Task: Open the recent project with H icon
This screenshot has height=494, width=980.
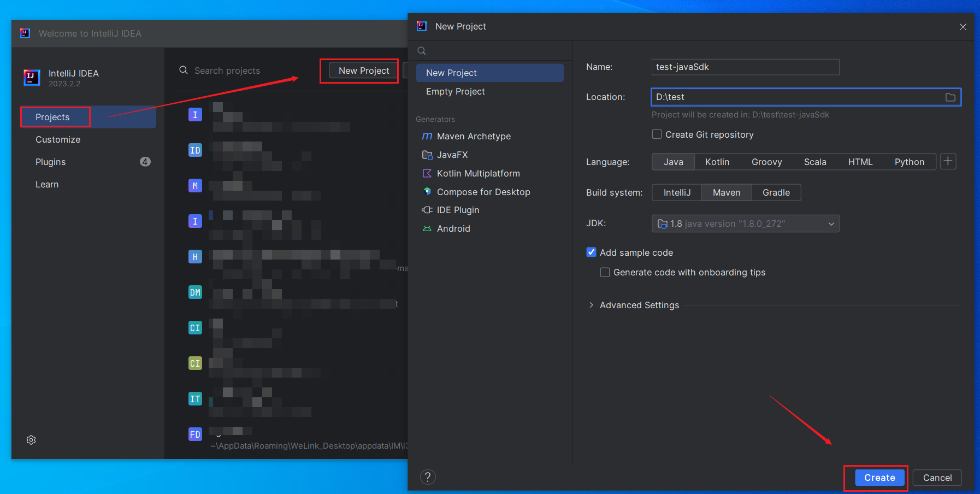Action: click(x=195, y=257)
